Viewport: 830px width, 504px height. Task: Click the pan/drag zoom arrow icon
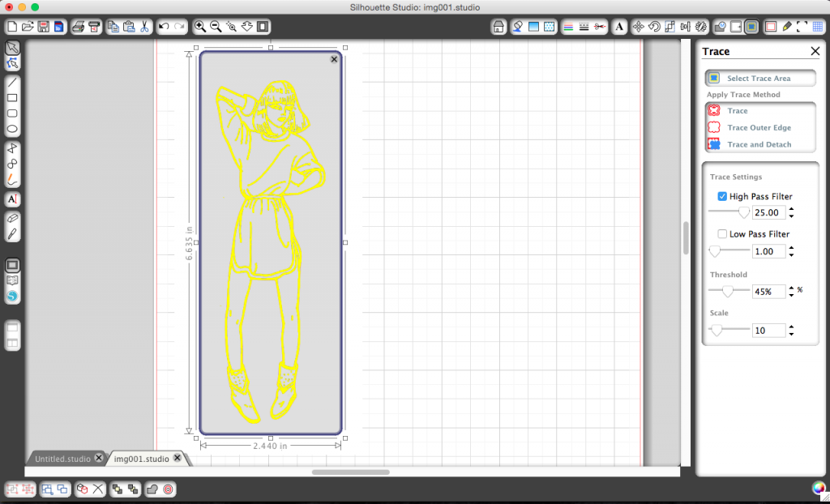(246, 27)
